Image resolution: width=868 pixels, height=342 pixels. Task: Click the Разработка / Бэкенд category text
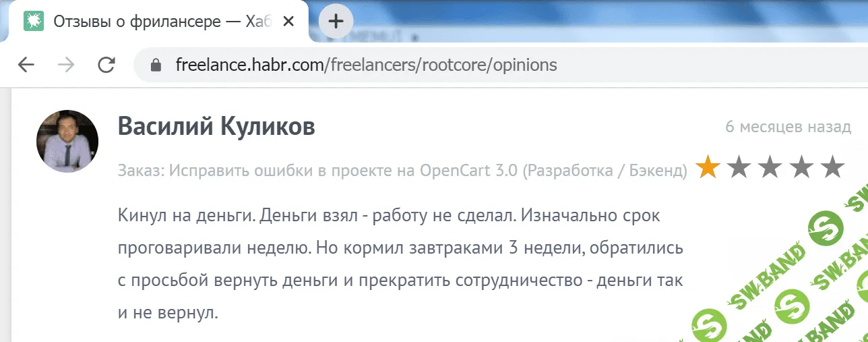(x=605, y=170)
